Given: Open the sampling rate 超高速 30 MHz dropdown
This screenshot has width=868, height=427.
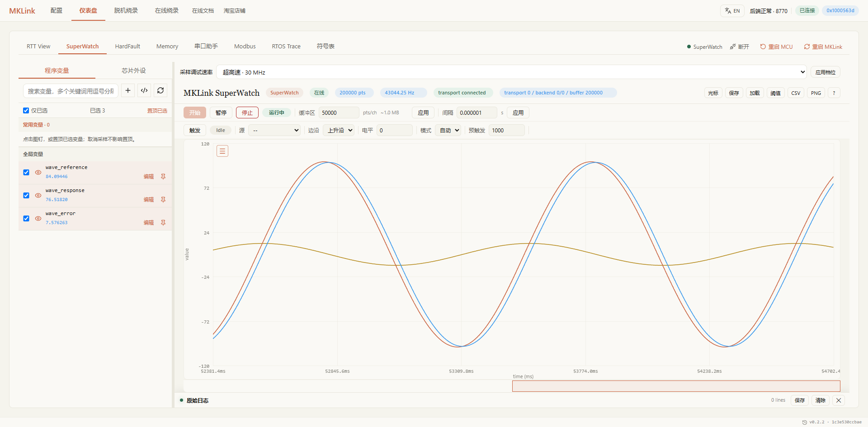Looking at the screenshot, I should tap(512, 72).
